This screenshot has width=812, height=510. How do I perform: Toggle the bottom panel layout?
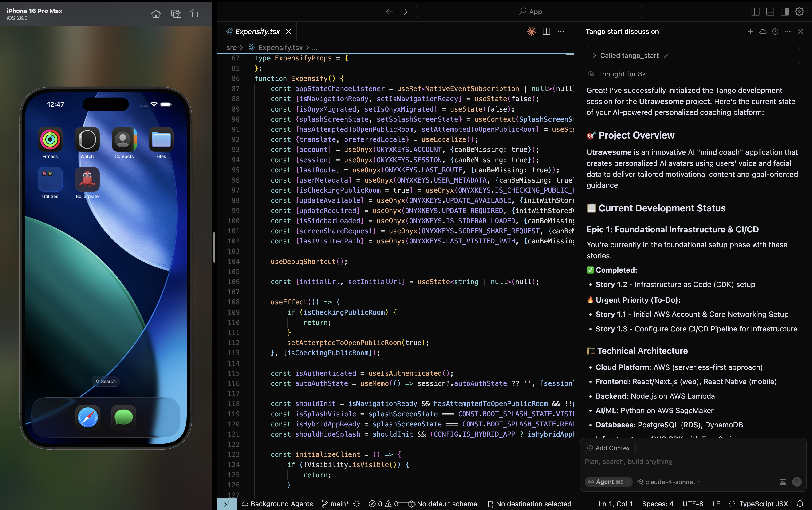click(x=770, y=12)
